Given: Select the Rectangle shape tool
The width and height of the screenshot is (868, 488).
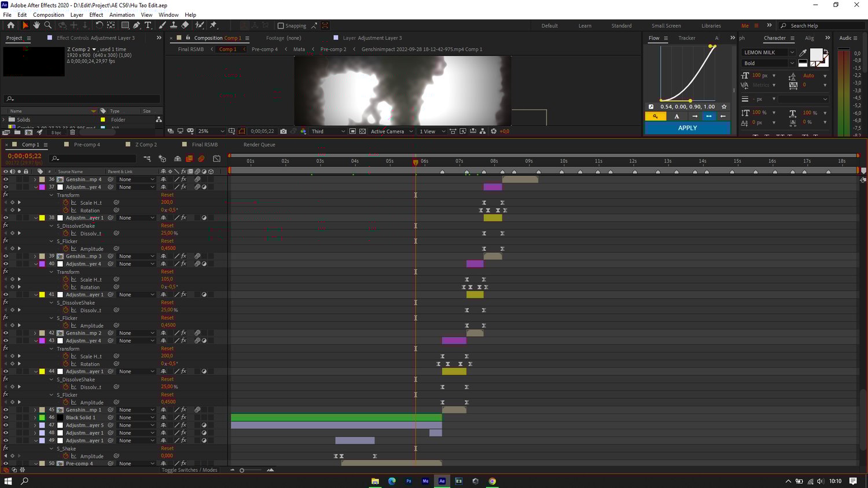Looking at the screenshot, I should 124,25.
